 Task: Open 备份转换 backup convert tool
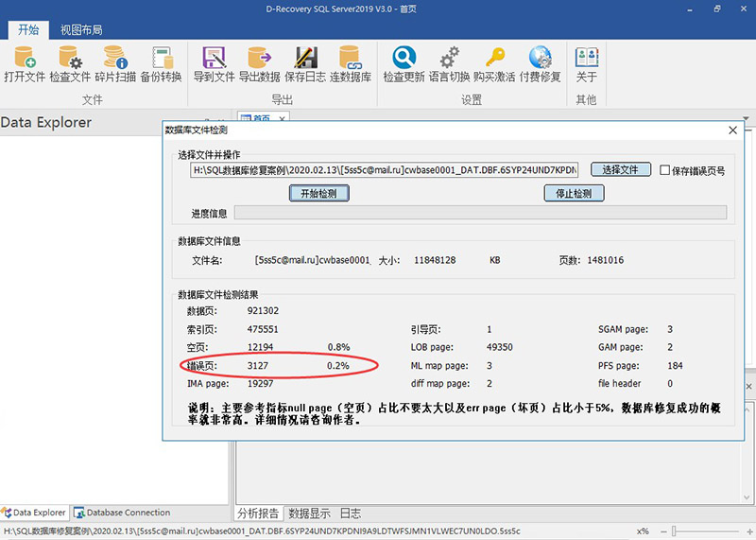[x=161, y=64]
